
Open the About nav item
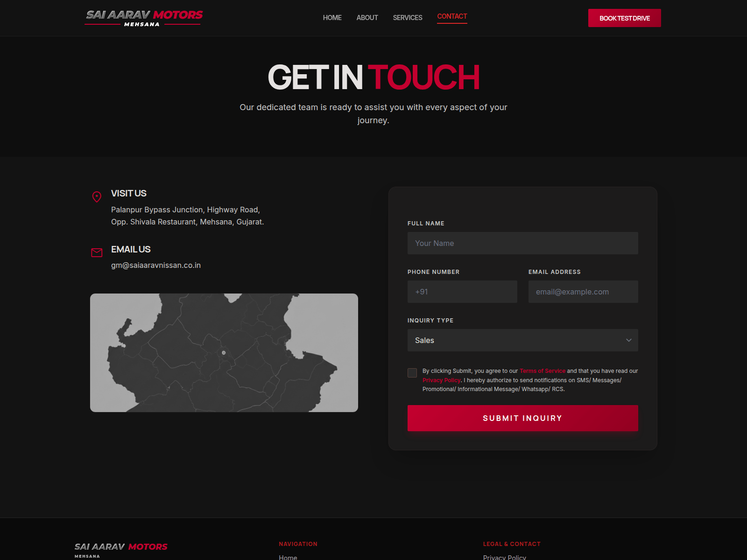point(367,18)
